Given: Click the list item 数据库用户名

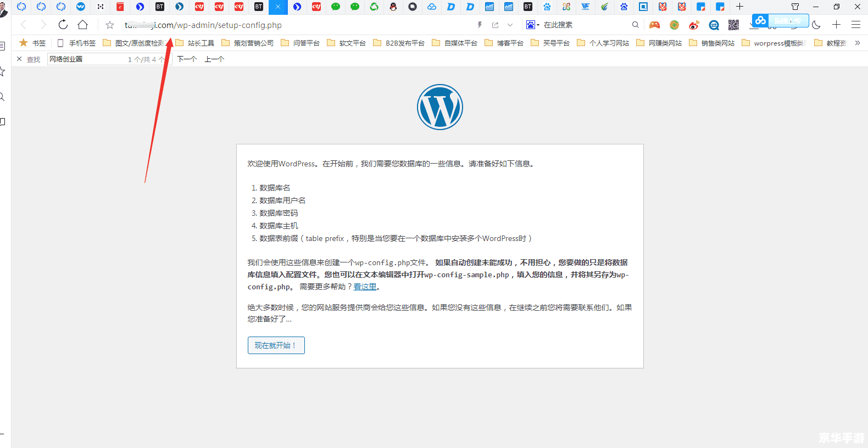Looking at the screenshot, I should tap(282, 200).
